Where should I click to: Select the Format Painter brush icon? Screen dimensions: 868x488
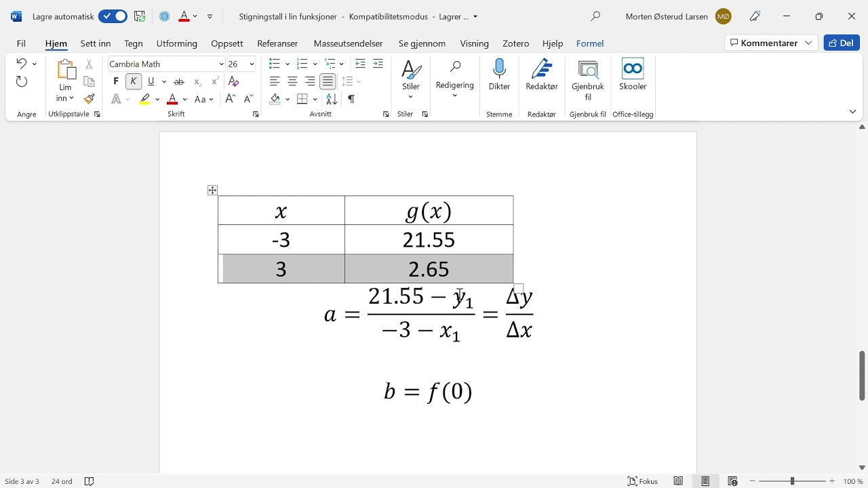pyautogui.click(x=89, y=99)
